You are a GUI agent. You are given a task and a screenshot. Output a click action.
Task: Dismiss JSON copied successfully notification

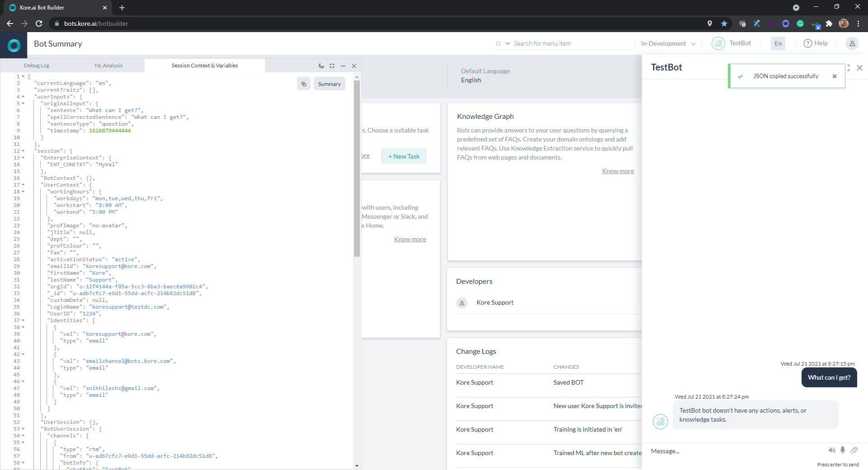pyautogui.click(x=835, y=76)
